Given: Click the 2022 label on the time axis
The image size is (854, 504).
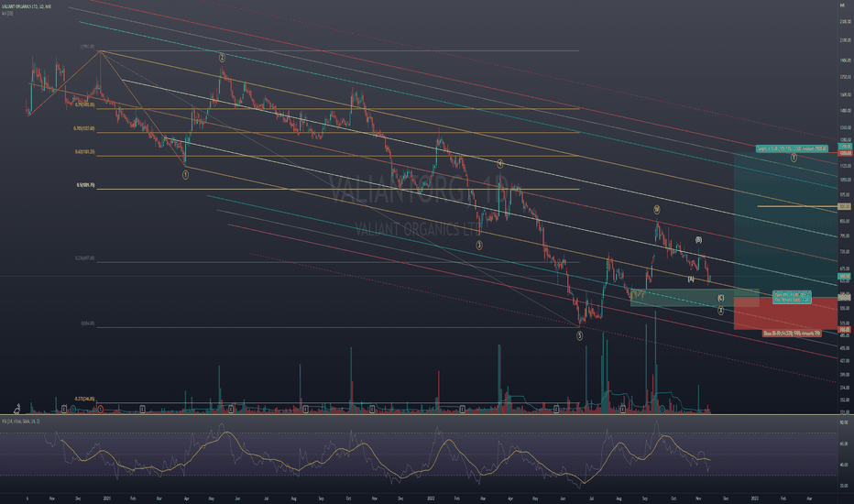Looking at the screenshot, I should click(431, 498).
